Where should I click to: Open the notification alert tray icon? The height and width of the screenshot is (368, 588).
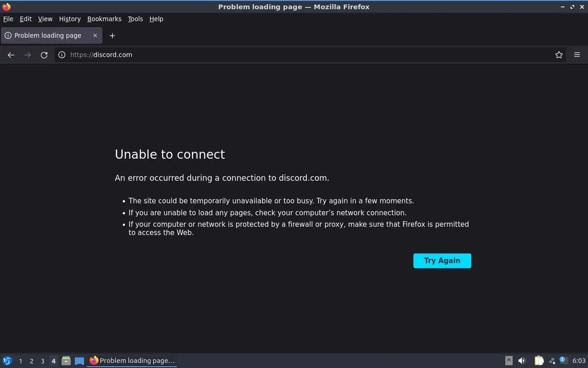tap(564, 361)
